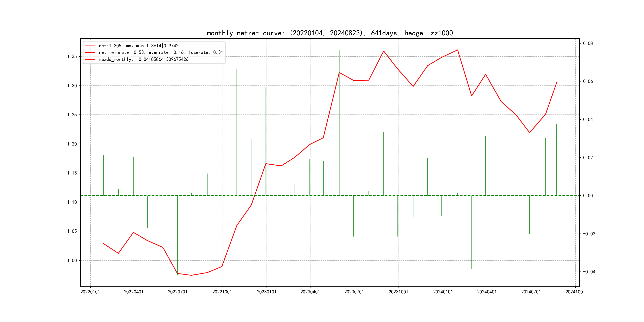This screenshot has width=644, height=322.
Task: Click the 20230101 x-axis tick label
Action: pos(267,292)
